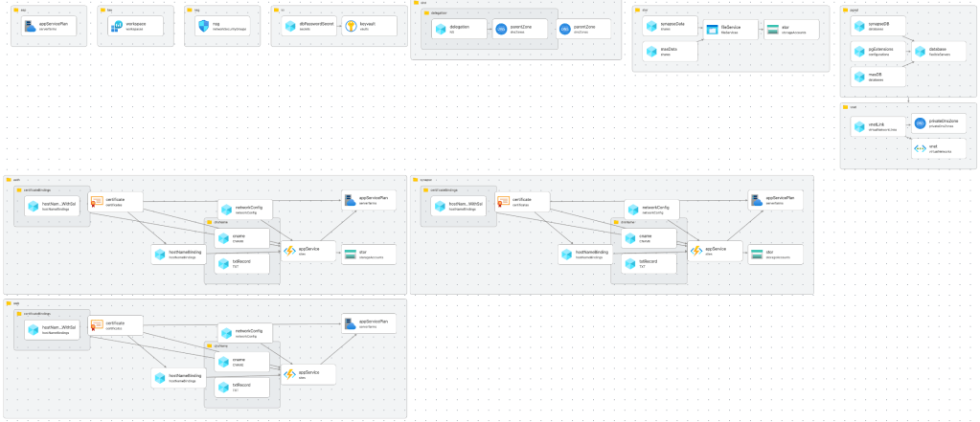
Task: Click the dns module folder icon
Action: pyautogui.click(x=415, y=3)
